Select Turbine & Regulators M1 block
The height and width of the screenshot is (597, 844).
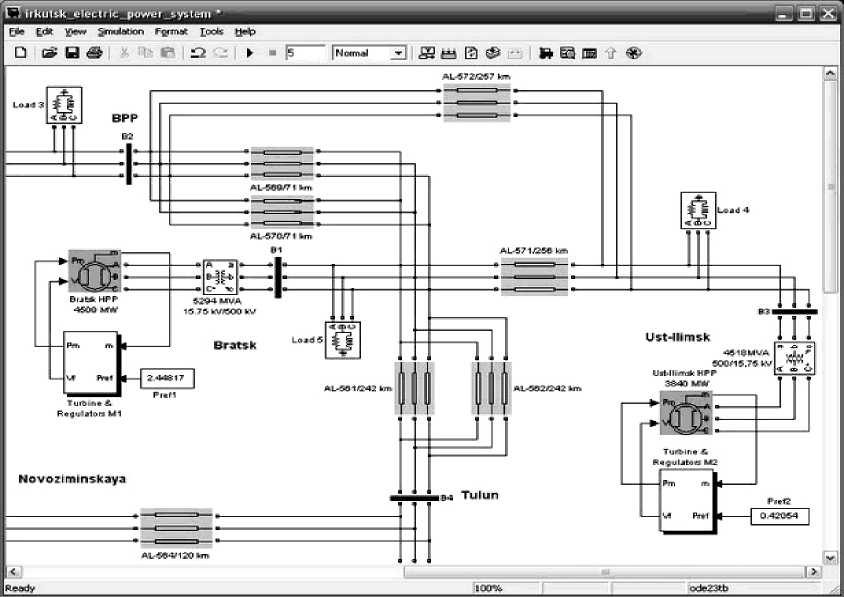pyautogui.click(x=92, y=363)
